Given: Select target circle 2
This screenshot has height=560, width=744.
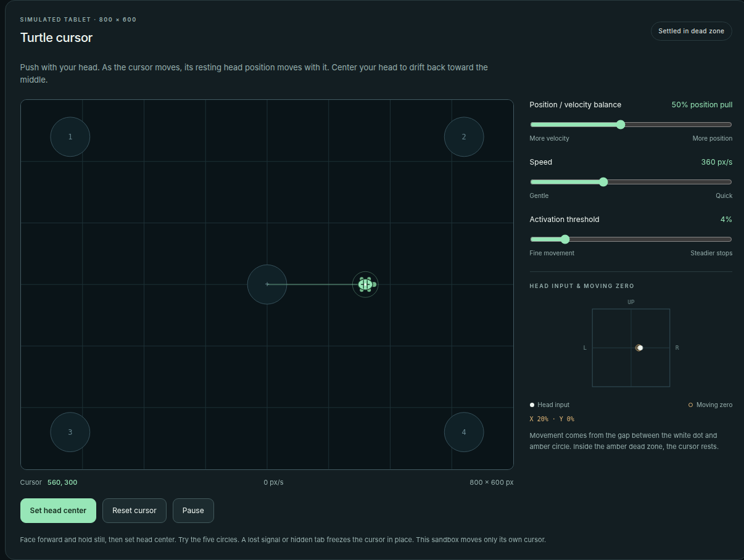Looking at the screenshot, I should tap(464, 137).
